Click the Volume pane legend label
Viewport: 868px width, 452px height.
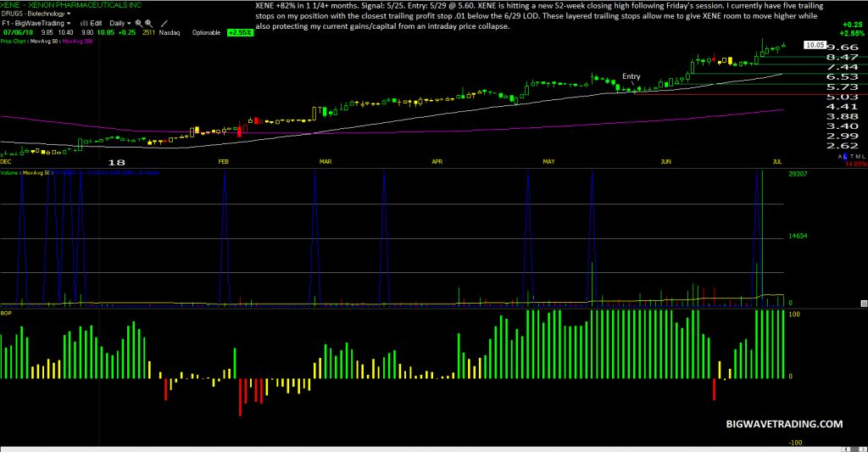(9, 173)
